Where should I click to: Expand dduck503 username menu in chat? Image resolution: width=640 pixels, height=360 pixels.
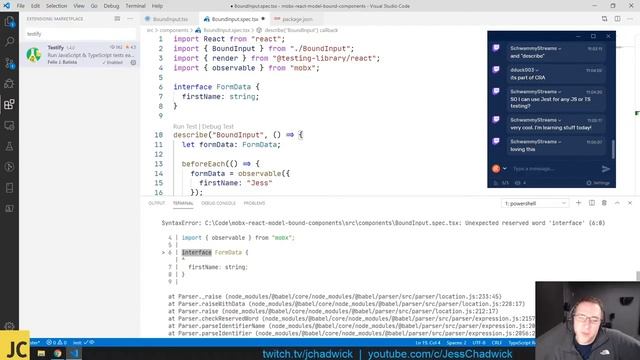[537, 70]
